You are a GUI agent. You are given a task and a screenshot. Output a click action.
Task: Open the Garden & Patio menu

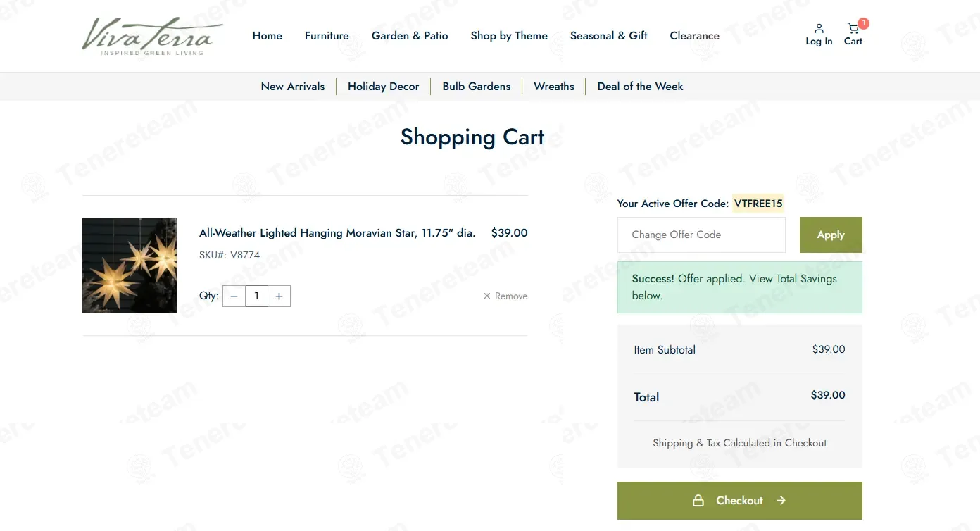click(410, 36)
